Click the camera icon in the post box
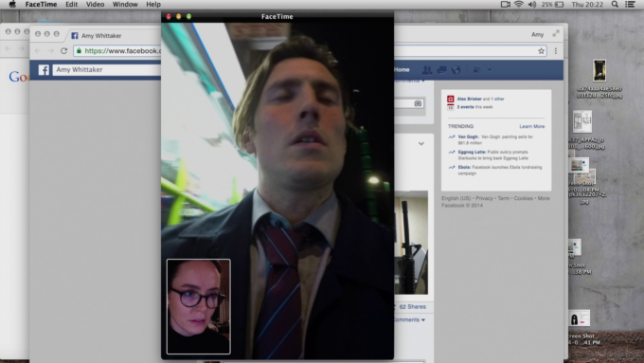Screen dimensions: 644x363 (418, 103)
